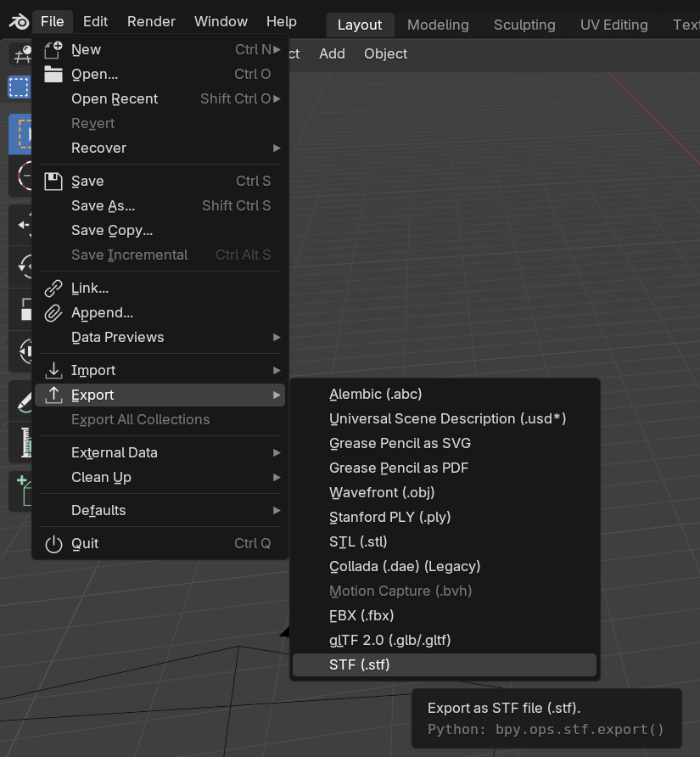Click the Save floppy disk icon
700x757 pixels.
pos(53,181)
